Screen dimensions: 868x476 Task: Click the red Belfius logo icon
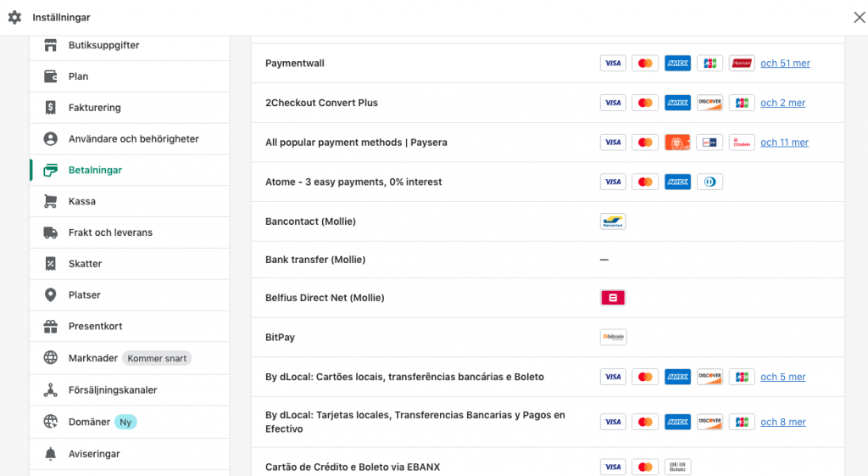(613, 298)
